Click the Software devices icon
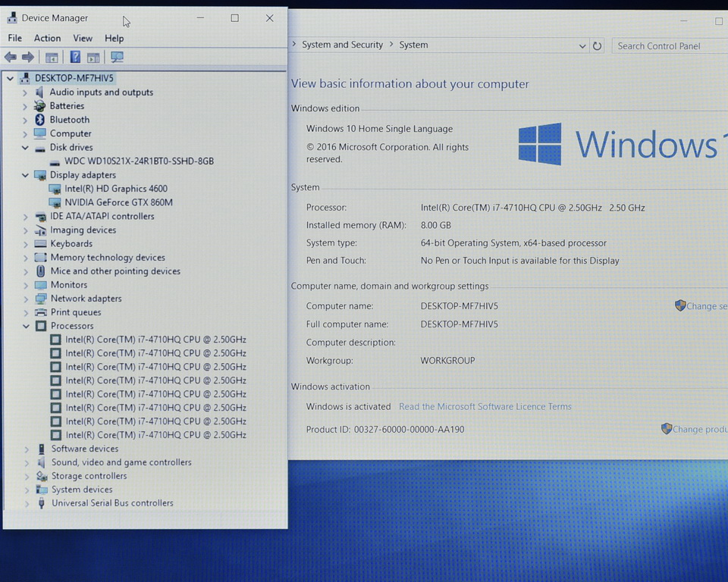This screenshot has height=582, width=728. (x=41, y=449)
